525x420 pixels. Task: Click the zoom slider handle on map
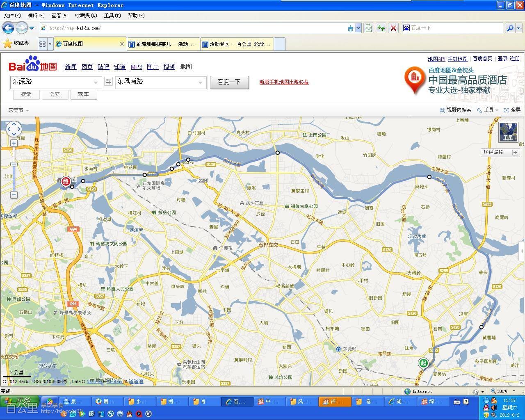click(x=14, y=164)
